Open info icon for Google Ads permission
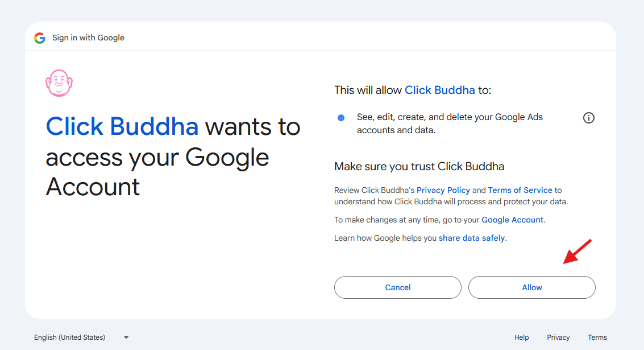 tap(589, 118)
